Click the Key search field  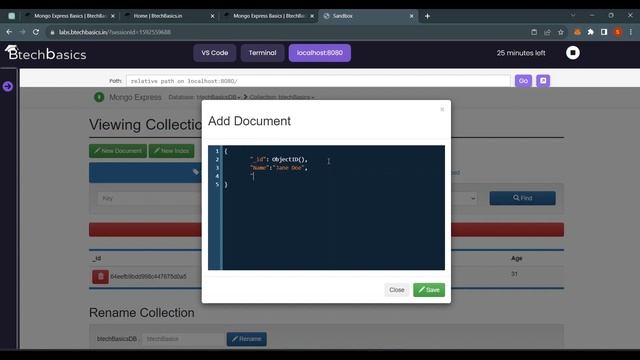pyautogui.click(x=149, y=198)
